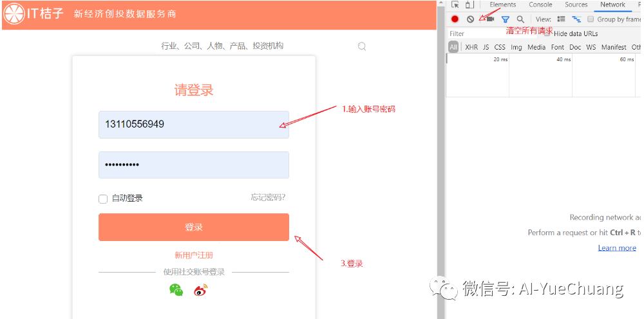Filter requests by WS
The image size is (644, 319).
coord(591,47)
